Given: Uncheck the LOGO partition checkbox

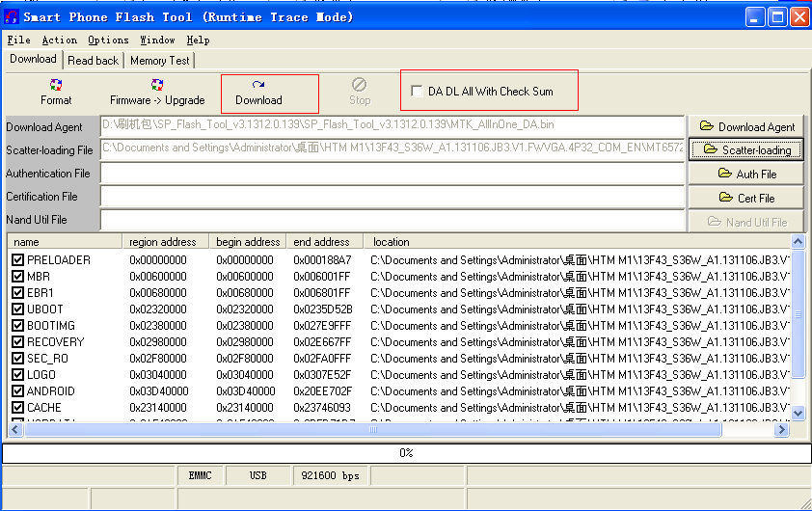Looking at the screenshot, I should 17,374.
